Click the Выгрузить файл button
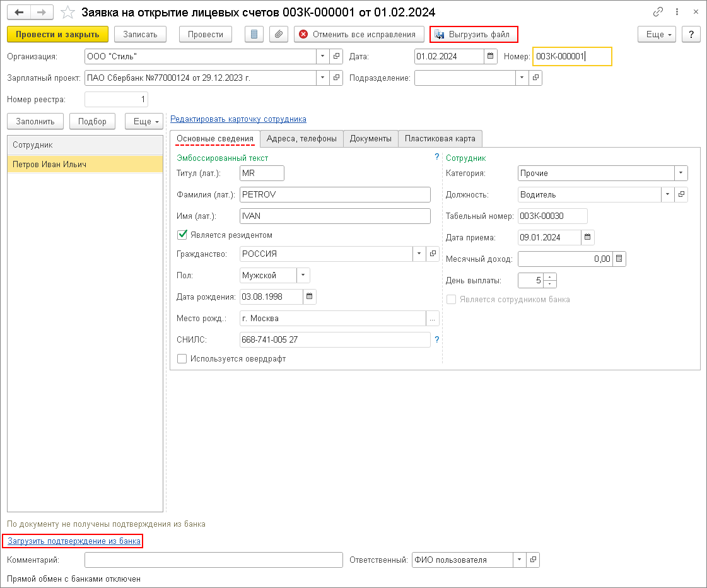Screen dimensions: 707x588 click(473, 34)
